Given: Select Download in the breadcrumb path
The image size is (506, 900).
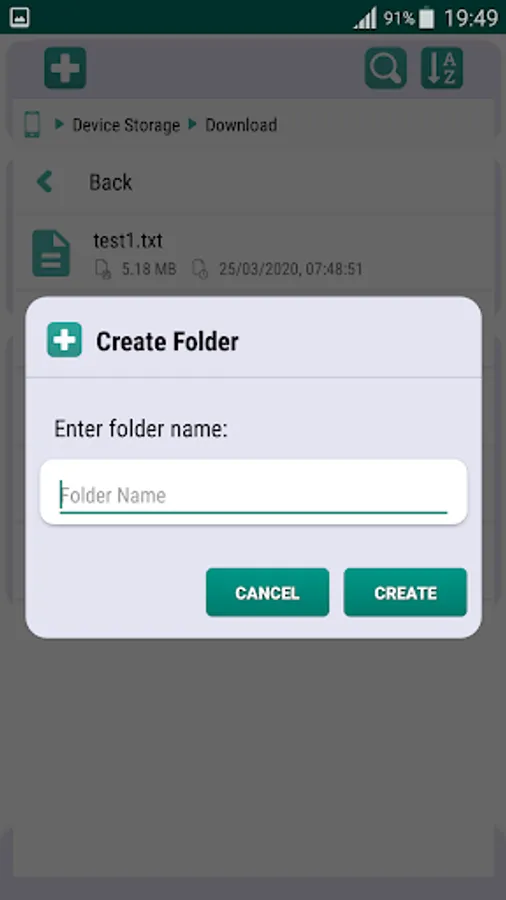Looking at the screenshot, I should click(x=241, y=125).
